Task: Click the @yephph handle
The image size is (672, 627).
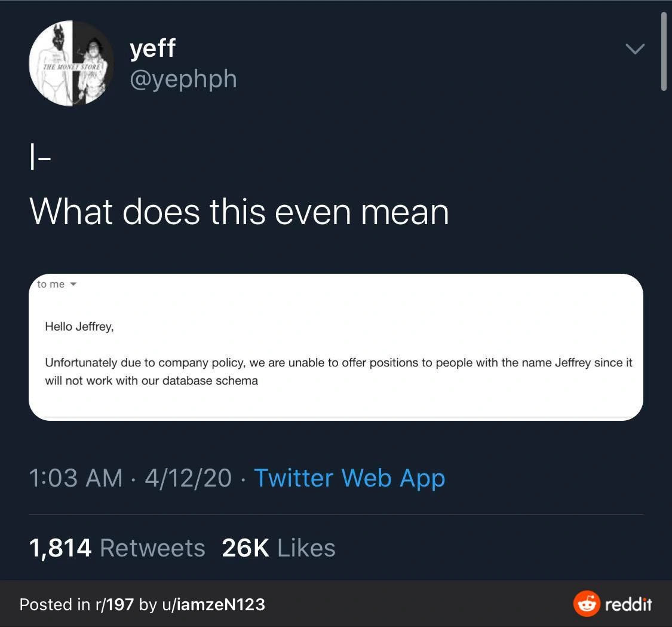Action: pyautogui.click(x=183, y=78)
